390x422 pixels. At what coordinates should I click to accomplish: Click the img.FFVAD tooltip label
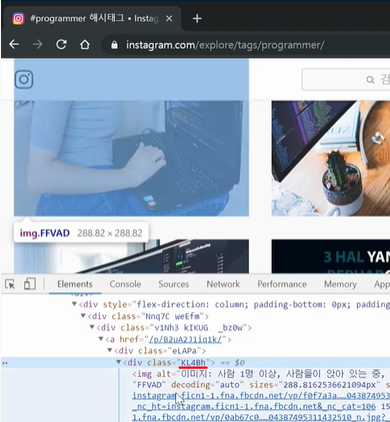pyautogui.click(x=45, y=233)
